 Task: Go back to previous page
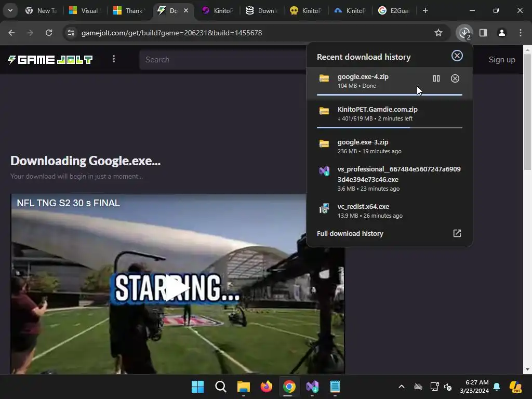pyautogui.click(x=11, y=33)
